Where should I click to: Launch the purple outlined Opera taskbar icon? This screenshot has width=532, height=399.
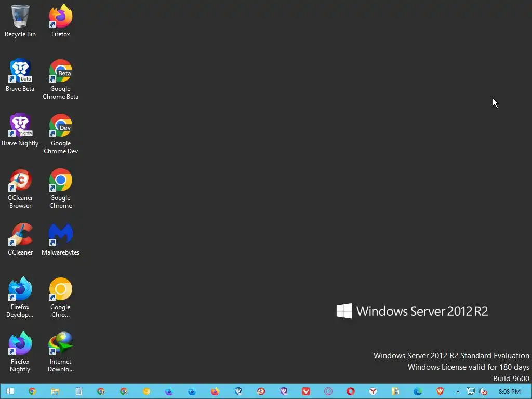[x=328, y=392]
